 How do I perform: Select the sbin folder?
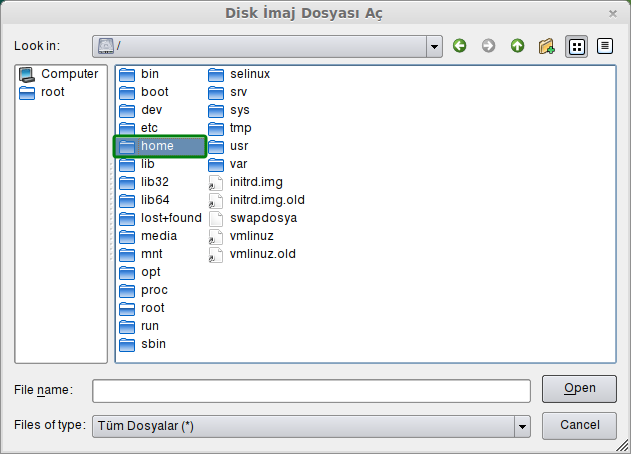click(x=142, y=344)
